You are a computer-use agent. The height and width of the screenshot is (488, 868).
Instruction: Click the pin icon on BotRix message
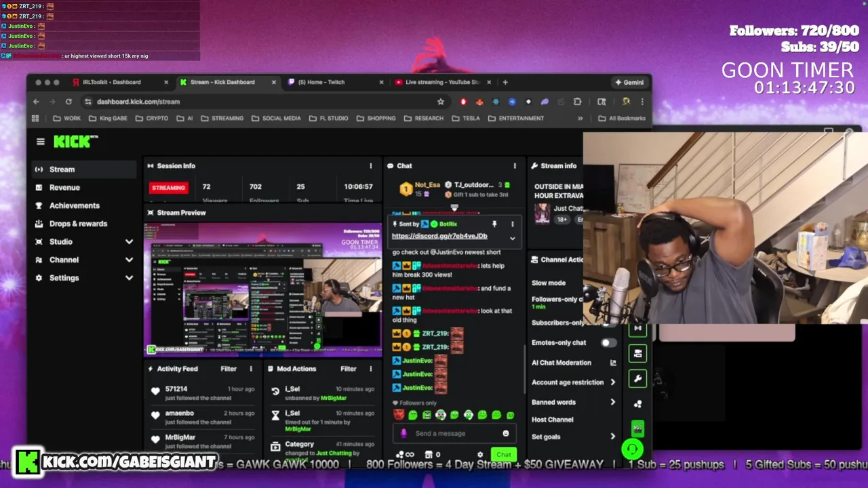(494, 224)
